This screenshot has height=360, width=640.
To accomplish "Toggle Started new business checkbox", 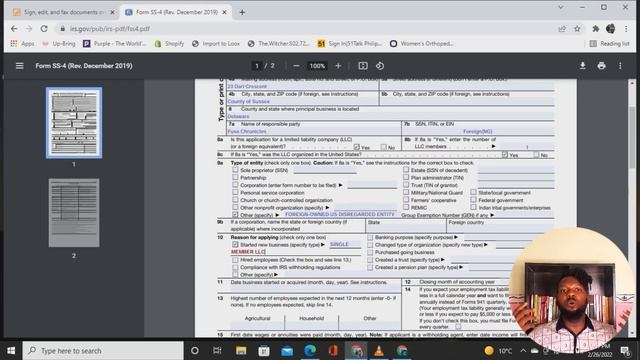I will [x=235, y=244].
